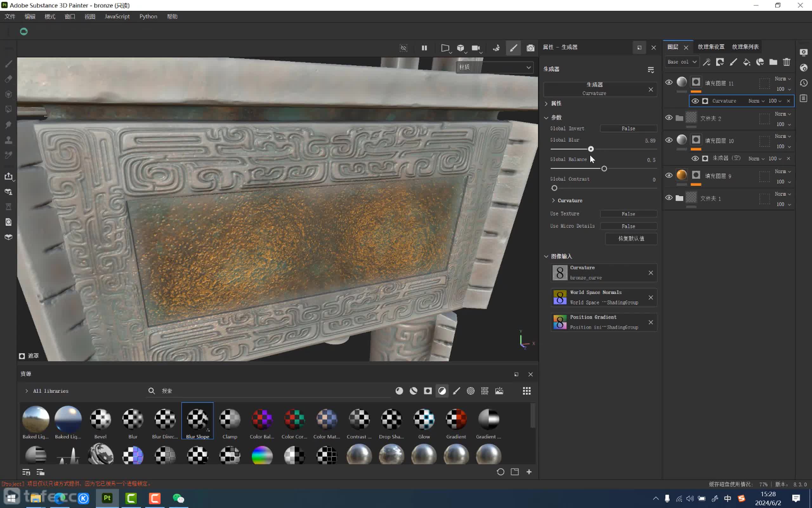The width and height of the screenshot is (812, 508).
Task: Adjust the Global Blur slider handle
Action: [591, 149]
